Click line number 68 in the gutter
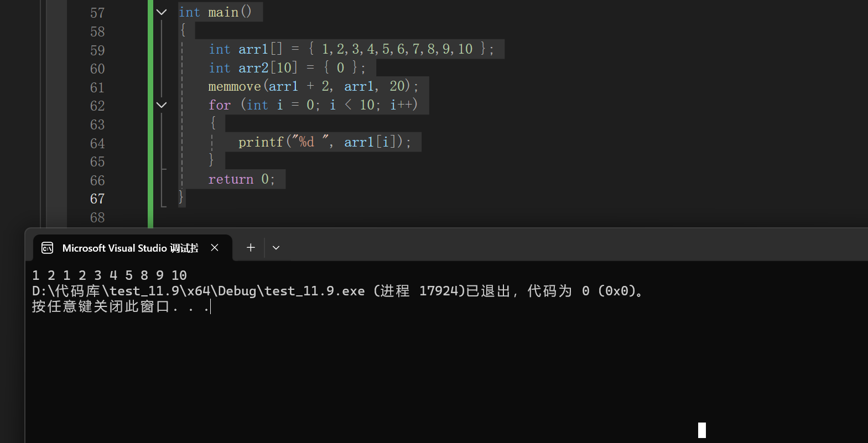Image resolution: width=868 pixels, height=443 pixels. pyautogui.click(x=97, y=217)
